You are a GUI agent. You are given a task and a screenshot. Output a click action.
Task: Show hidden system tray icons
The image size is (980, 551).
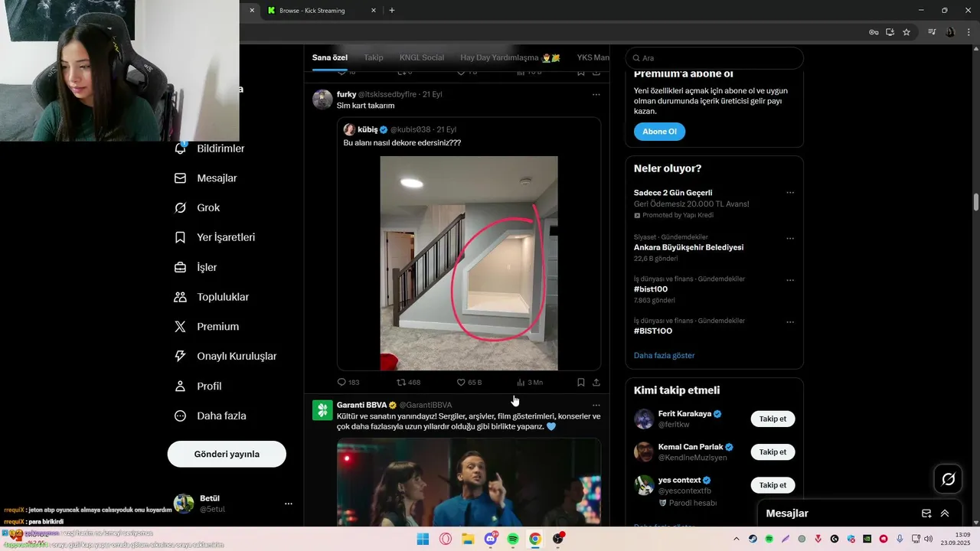737,539
